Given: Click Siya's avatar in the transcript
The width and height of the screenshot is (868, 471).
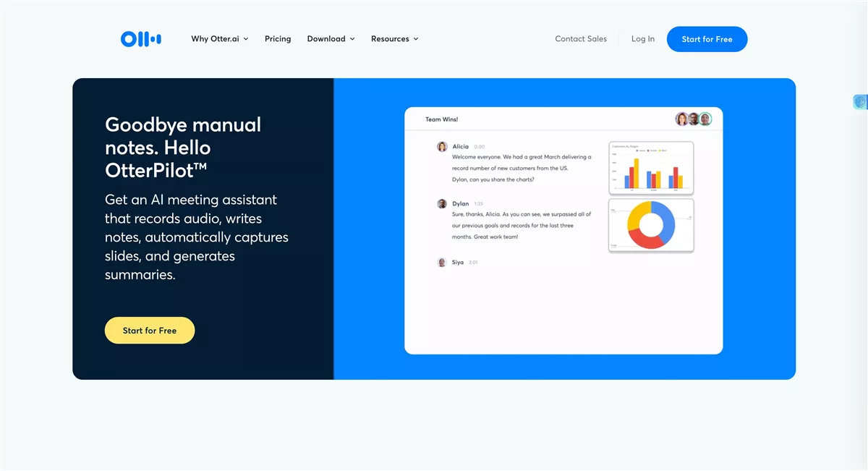Looking at the screenshot, I should coord(442,262).
